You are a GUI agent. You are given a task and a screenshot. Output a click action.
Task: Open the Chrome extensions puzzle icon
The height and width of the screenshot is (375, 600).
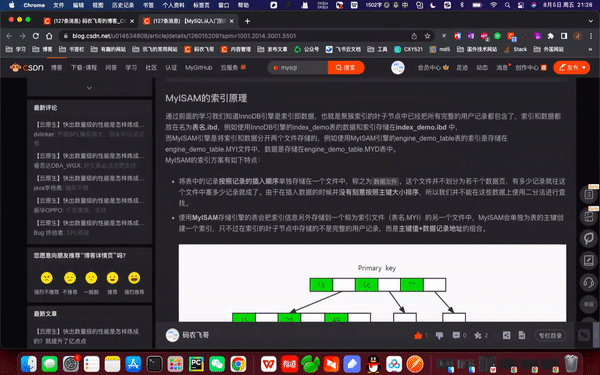pos(550,36)
